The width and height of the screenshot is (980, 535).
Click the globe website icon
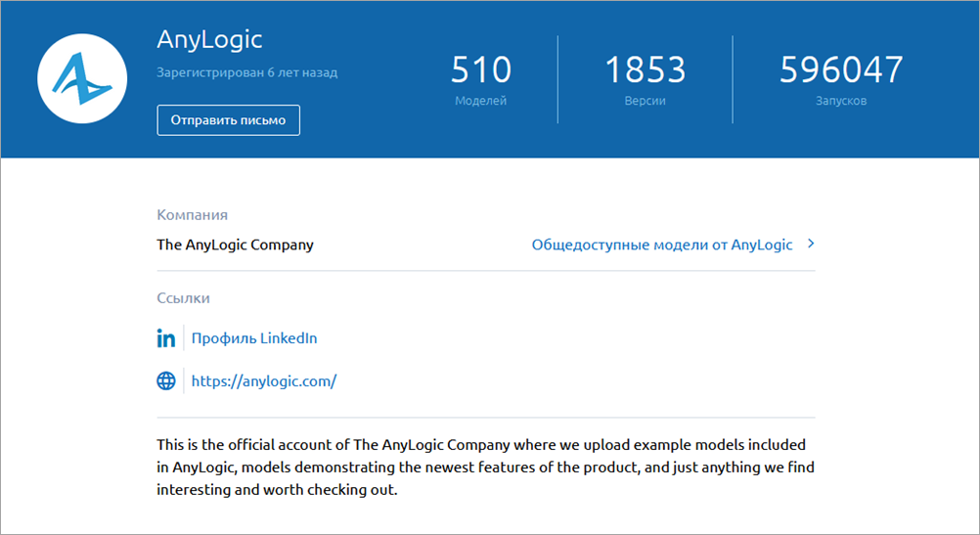(165, 380)
